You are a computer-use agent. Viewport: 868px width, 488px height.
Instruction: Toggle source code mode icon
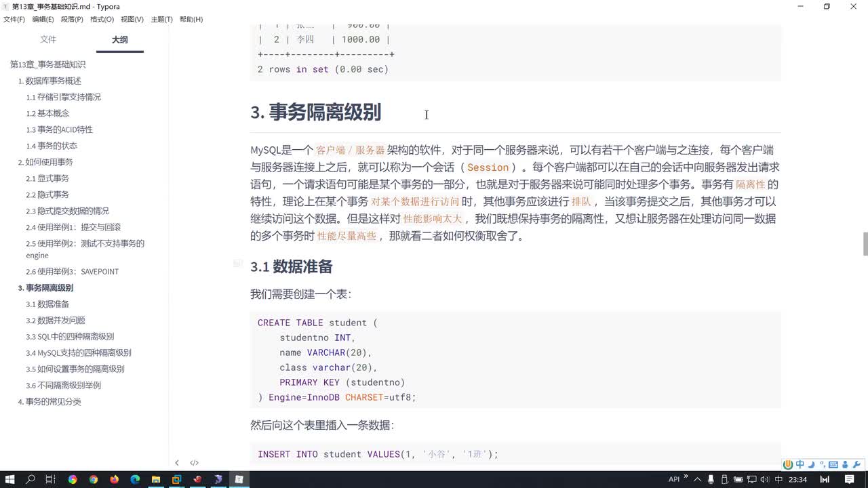click(194, 463)
